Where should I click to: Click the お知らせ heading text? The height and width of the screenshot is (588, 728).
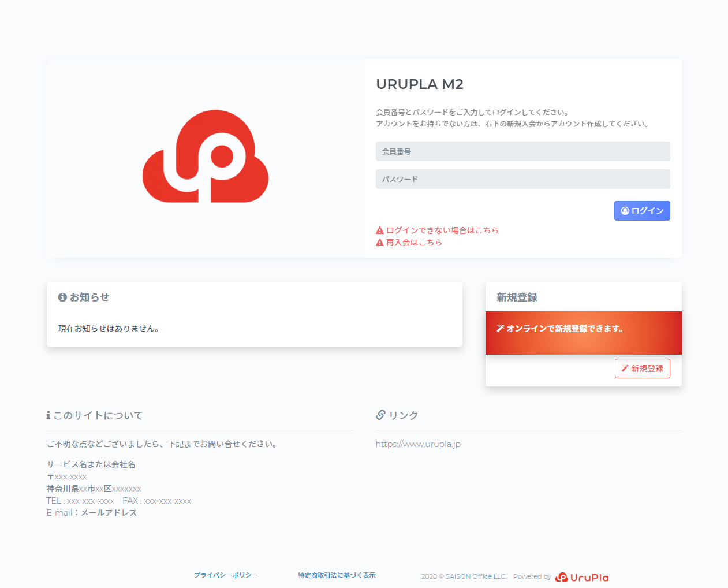pos(89,297)
